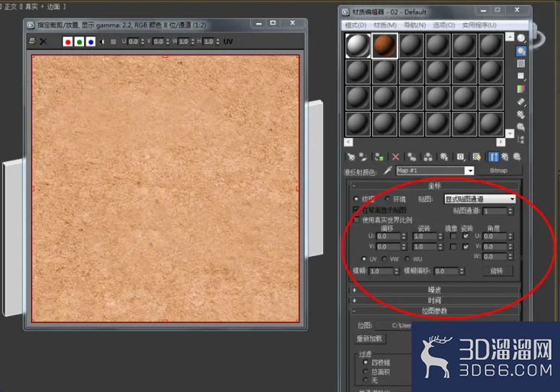Click Put Material to Scene icon
560x392 pixels.
pos(363,157)
